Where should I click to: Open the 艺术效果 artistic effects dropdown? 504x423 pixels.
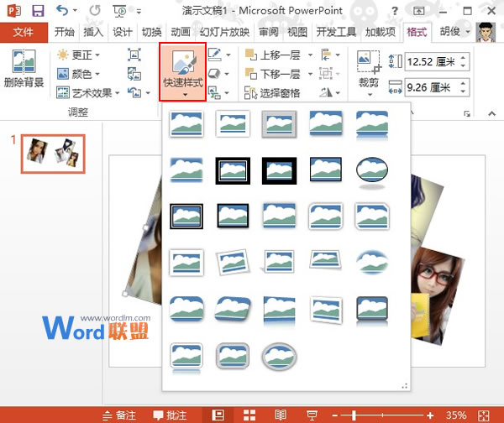point(88,93)
